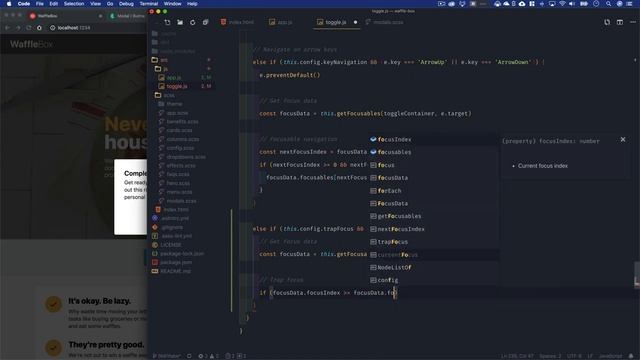640x360 pixels.
Task: Pick forEach in the suggestion list
Action: coord(433,191)
